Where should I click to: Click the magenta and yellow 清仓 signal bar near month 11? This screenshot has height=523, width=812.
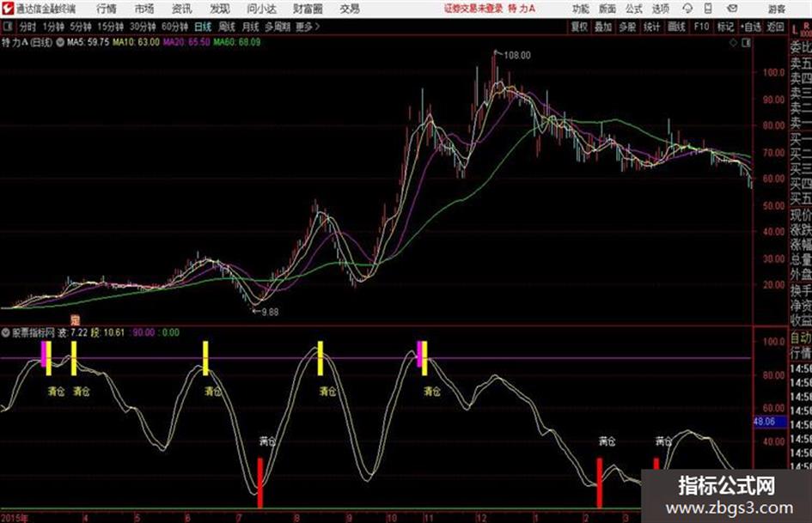[x=422, y=357]
